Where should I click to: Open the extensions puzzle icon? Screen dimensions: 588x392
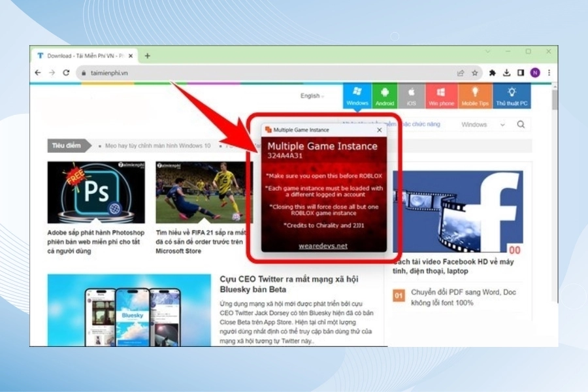point(493,73)
